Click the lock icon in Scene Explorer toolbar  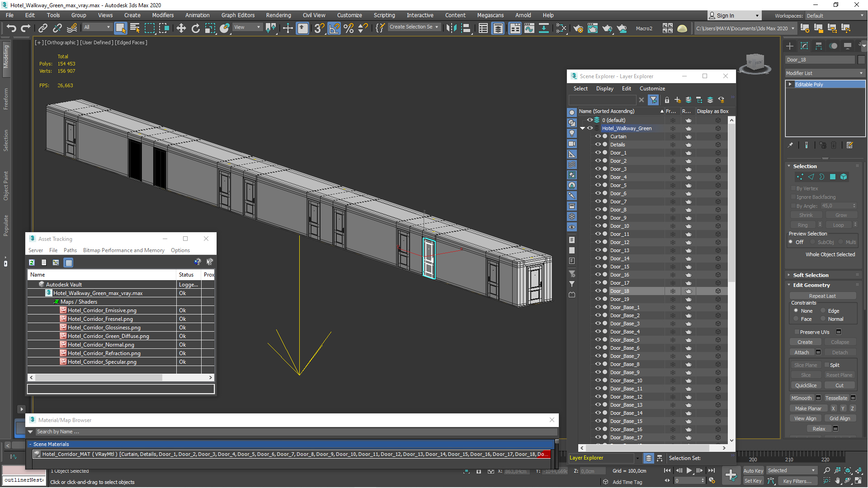coord(667,100)
